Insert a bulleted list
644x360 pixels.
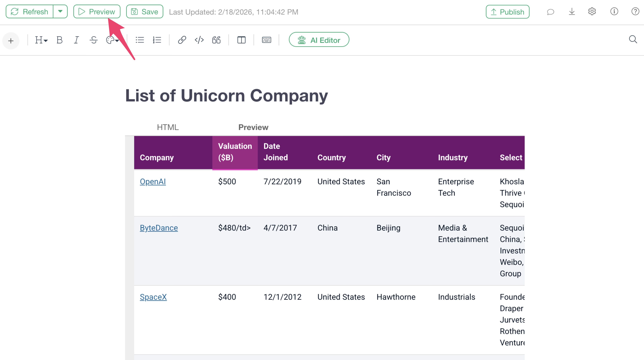[140, 40]
